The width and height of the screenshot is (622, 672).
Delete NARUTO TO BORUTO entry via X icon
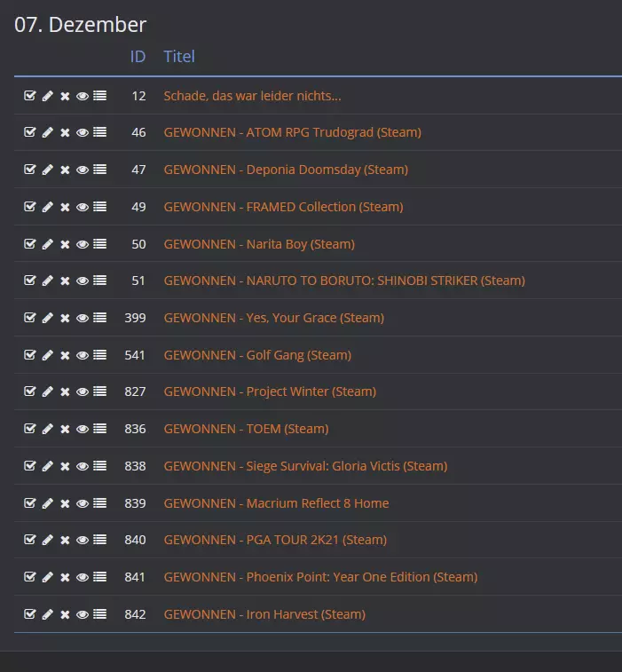pyautogui.click(x=65, y=281)
